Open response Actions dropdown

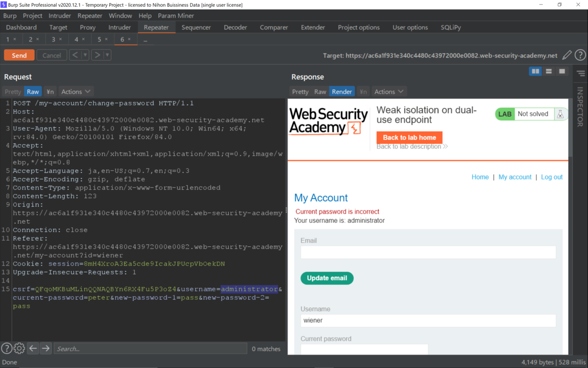pos(389,92)
